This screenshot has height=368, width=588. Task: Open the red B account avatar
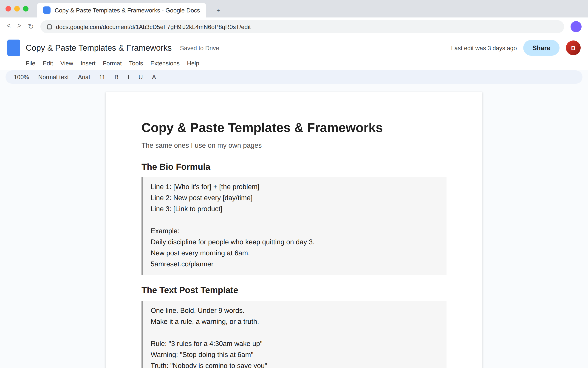(x=573, y=48)
